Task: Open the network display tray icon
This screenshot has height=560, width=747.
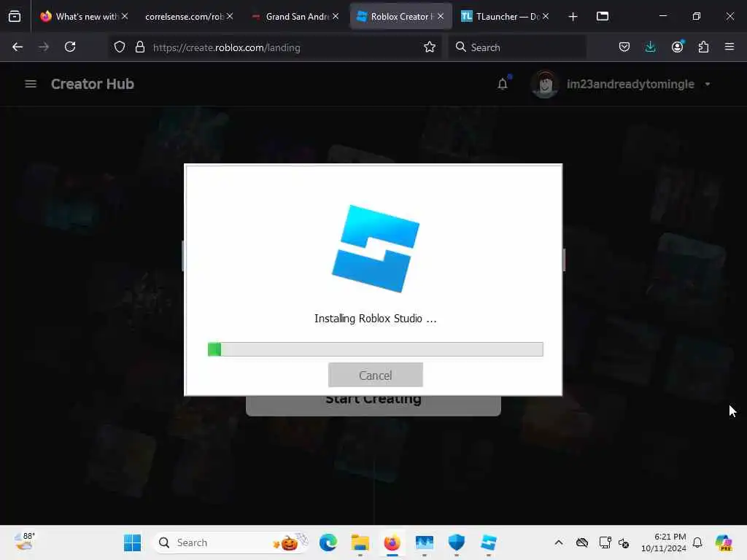Action: [x=605, y=542]
